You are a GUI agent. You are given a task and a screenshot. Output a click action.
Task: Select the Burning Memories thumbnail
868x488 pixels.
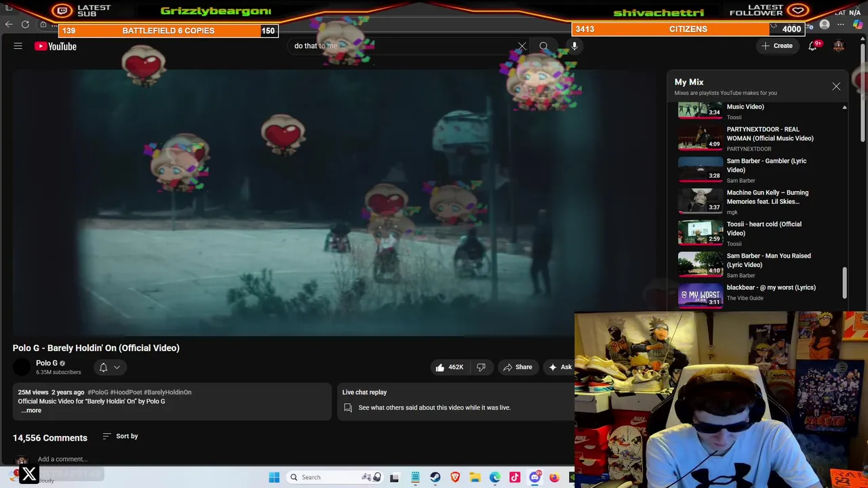(x=701, y=201)
